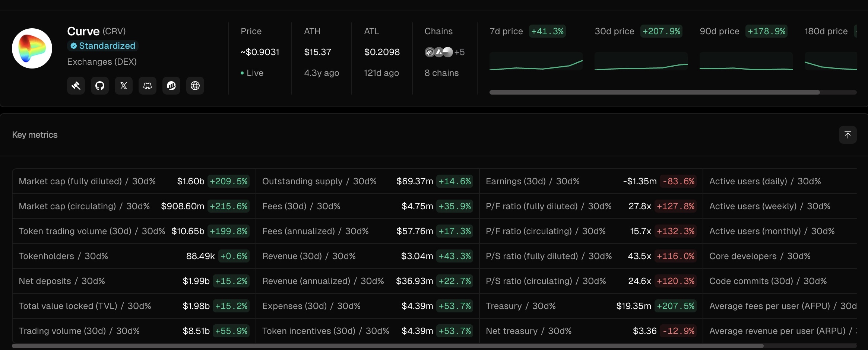Click the bar-chart circle icon link

pyautogui.click(x=171, y=86)
